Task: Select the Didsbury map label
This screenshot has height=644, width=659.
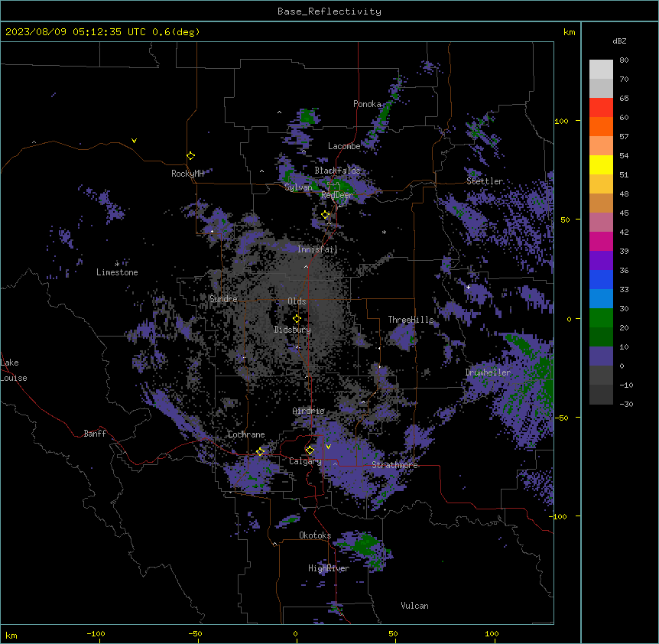Action: point(293,330)
